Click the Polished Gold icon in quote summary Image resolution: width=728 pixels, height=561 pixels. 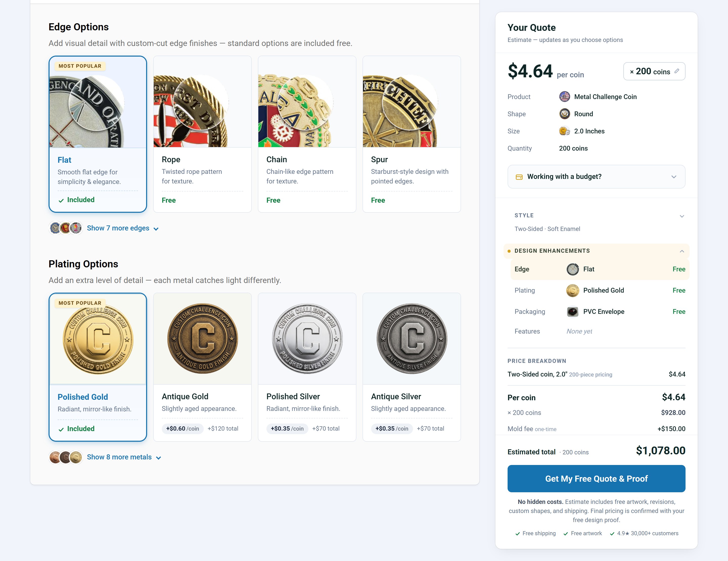point(573,291)
